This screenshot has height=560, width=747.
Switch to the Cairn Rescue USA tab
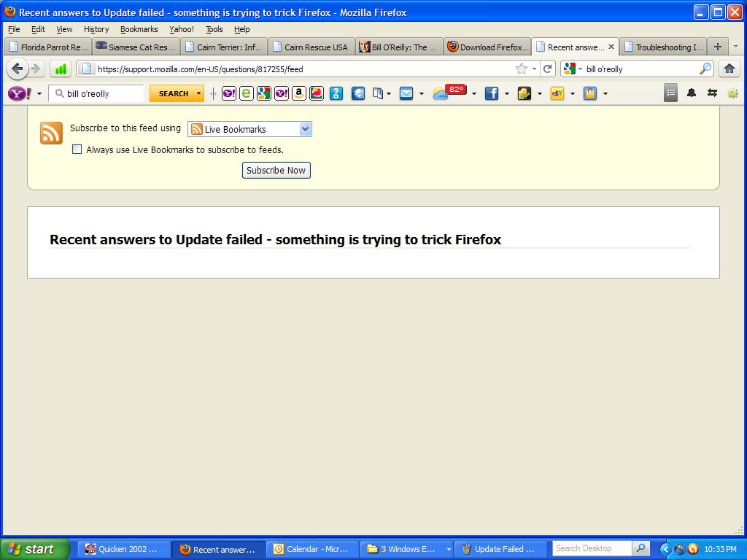(x=311, y=47)
